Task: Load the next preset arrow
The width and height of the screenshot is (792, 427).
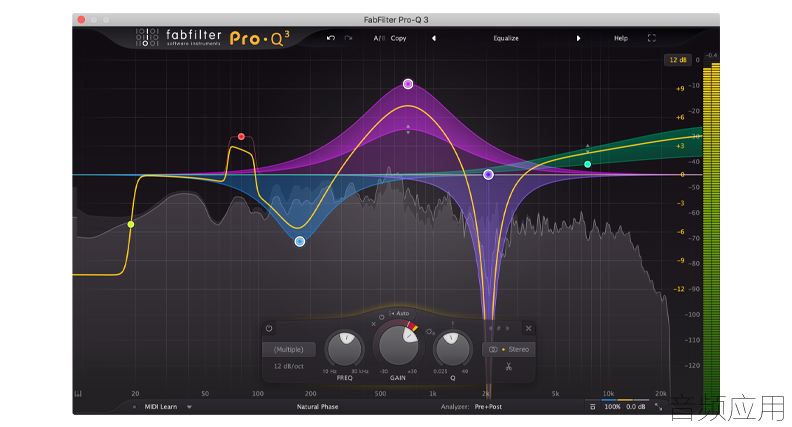Action: (578, 38)
